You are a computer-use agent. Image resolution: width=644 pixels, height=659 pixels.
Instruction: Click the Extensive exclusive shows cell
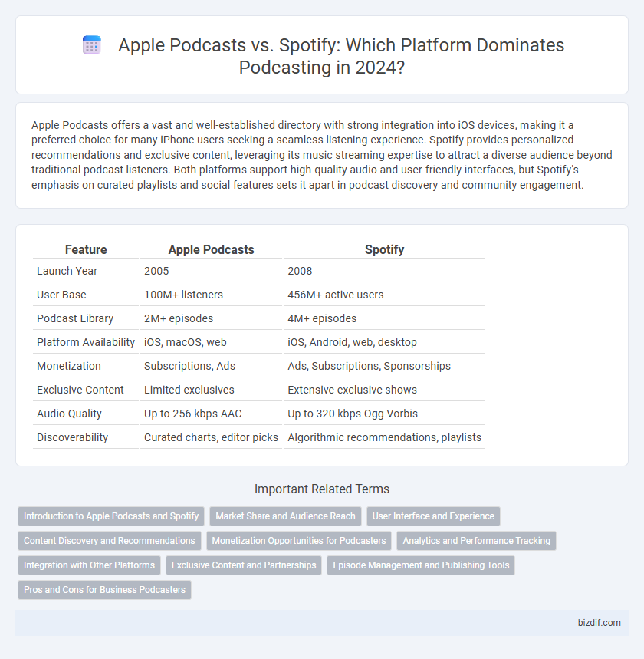click(x=384, y=390)
